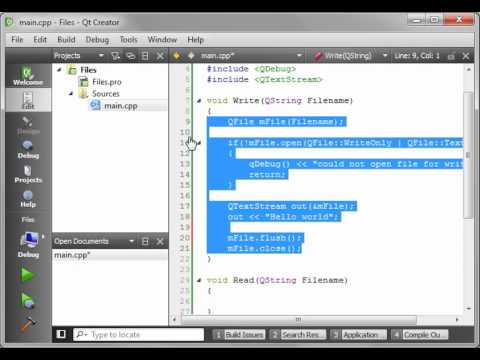Start debugging with the debug run button
480x360 pixels.
pyautogui.click(x=27, y=300)
